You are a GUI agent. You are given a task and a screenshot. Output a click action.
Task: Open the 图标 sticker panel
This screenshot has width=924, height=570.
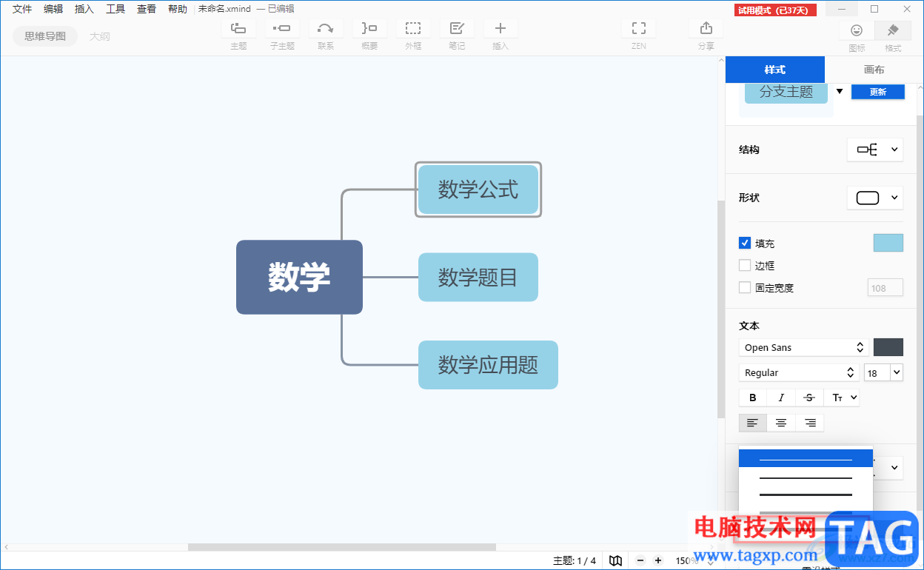857,30
